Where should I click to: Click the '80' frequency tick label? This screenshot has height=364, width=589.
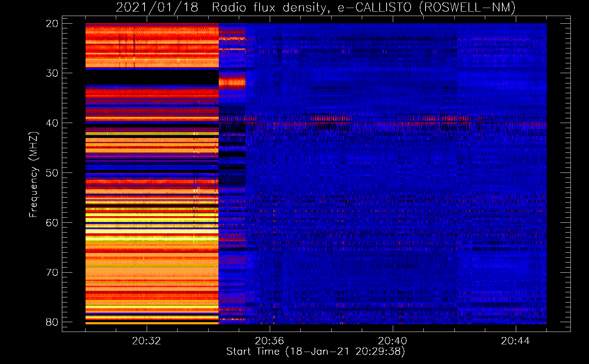pyautogui.click(x=52, y=322)
